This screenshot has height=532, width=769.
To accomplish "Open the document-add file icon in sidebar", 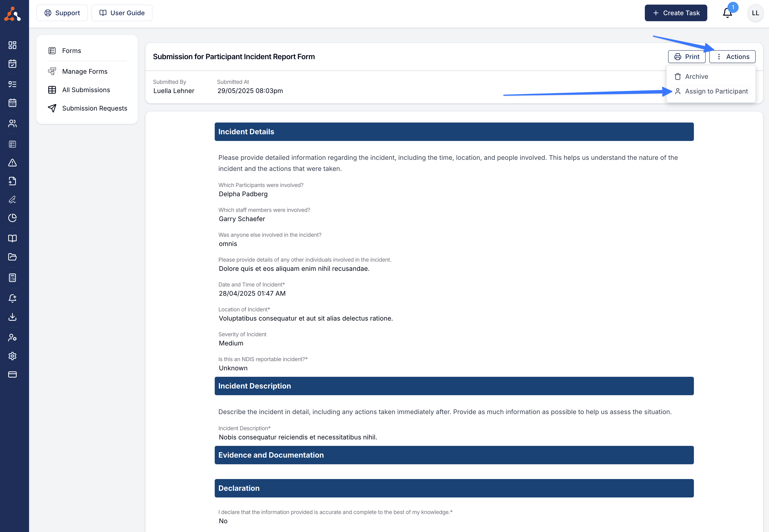I will [12, 181].
